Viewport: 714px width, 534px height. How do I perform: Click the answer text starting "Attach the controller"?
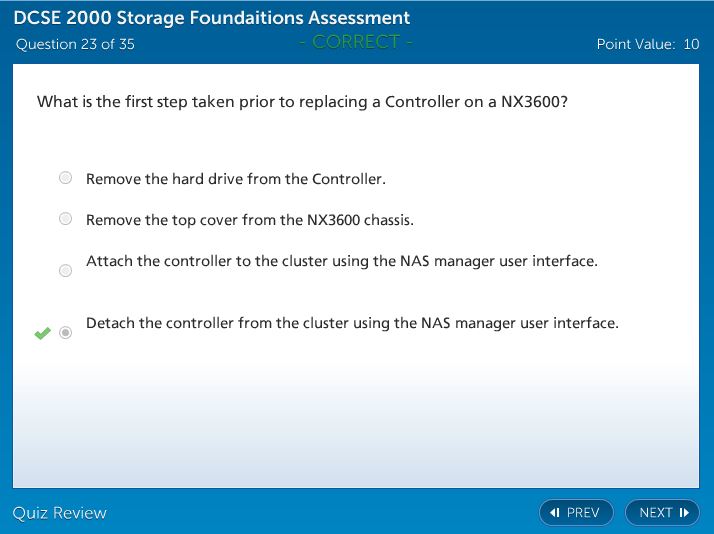pyautogui.click(x=342, y=261)
